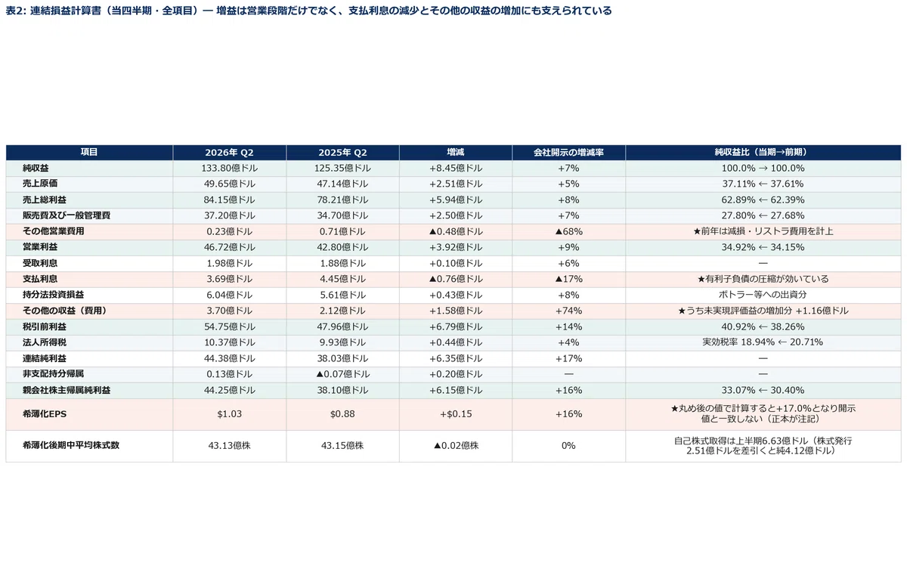907x588 pixels.
Task: Click the 純収益比（当期→前期） column header
Action: [x=763, y=152]
